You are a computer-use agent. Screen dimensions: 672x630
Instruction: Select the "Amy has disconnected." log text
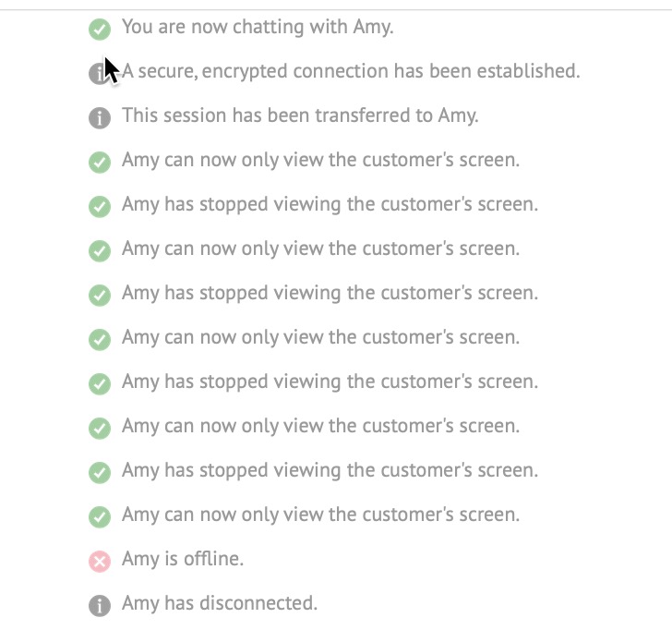220,603
